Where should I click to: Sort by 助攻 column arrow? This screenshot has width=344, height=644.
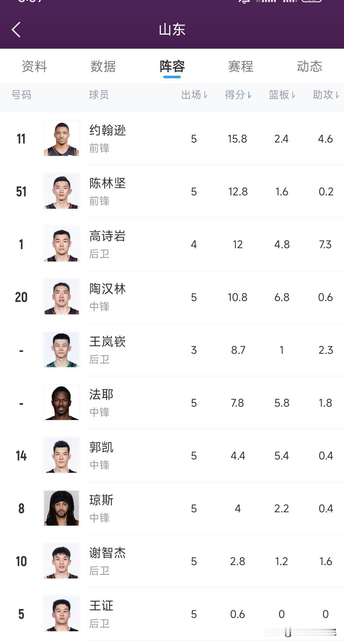click(x=337, y=95)
